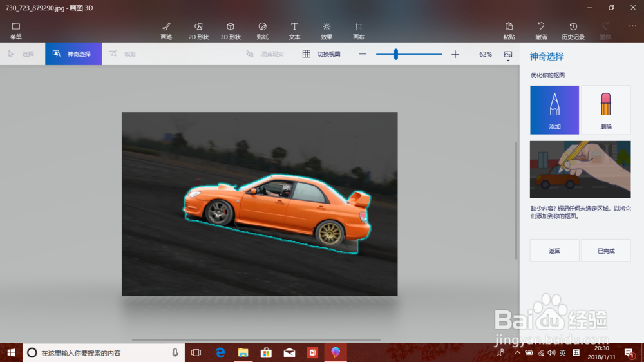The image size is (644, 362).
Task: Open the volume control in tray
Action: click(x=552, y=352)
